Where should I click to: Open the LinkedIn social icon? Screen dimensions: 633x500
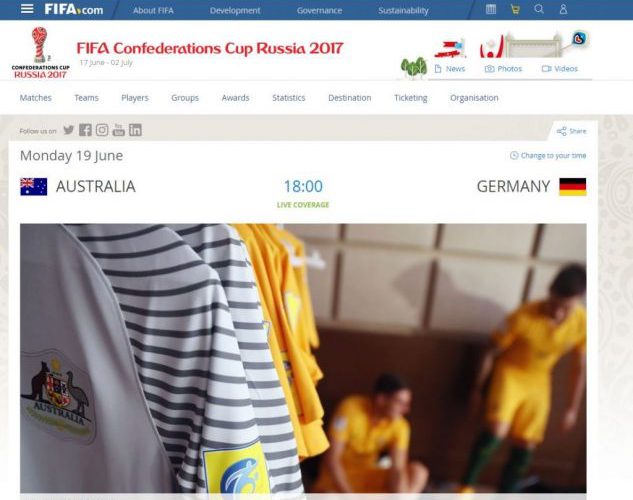(x=135, y=130)
